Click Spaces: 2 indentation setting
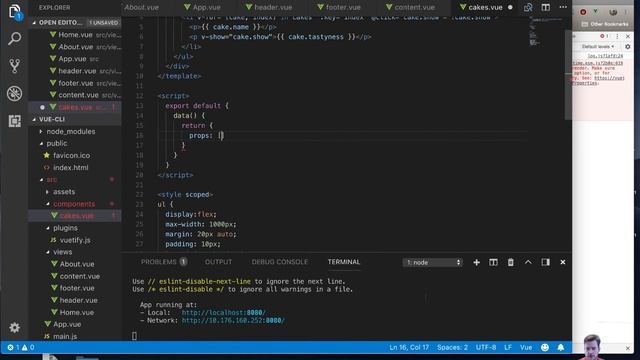 452,347
